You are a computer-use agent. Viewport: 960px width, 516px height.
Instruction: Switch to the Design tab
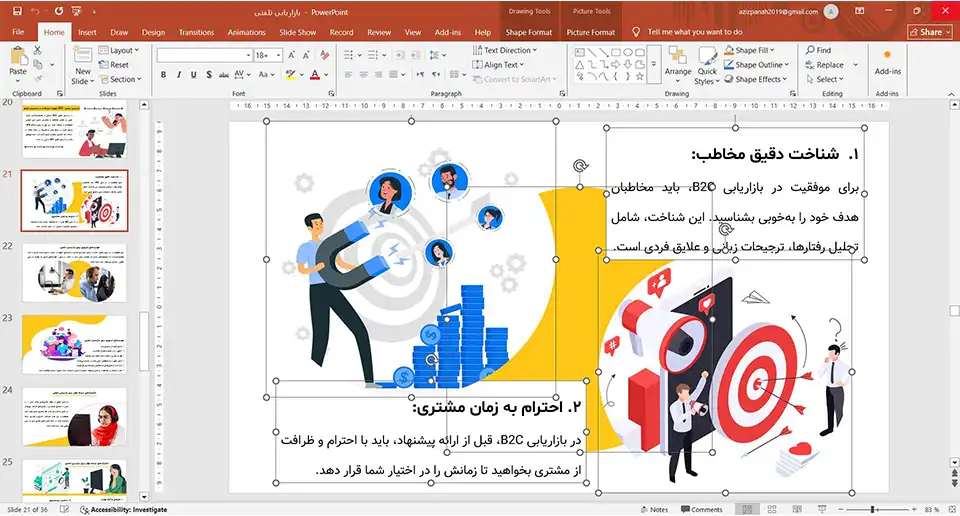[x=153, y=32]
